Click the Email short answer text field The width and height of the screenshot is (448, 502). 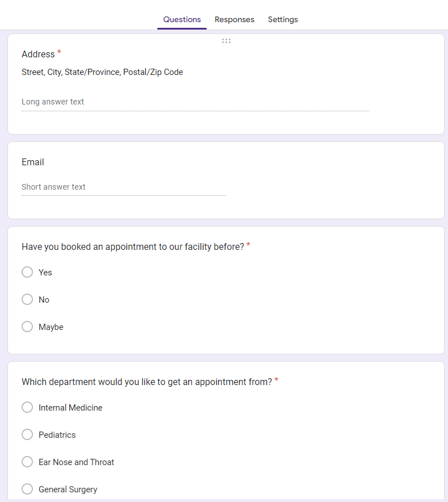(123, 187)
